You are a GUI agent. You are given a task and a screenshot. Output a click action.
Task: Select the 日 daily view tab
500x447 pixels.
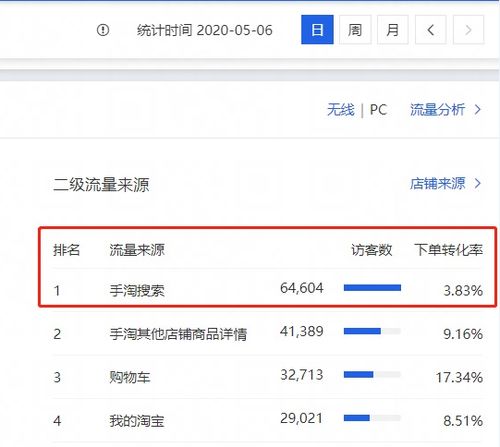point(317,30)
